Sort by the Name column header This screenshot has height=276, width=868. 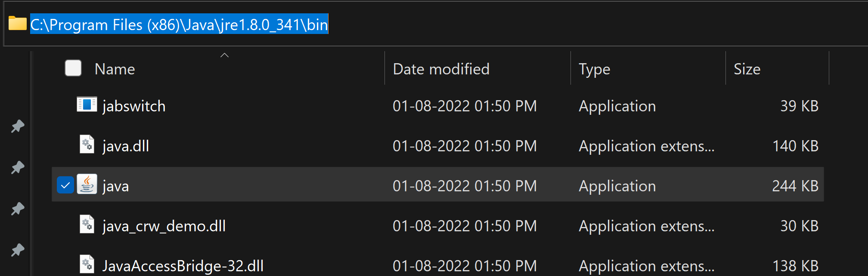click(x=115, y=69)
